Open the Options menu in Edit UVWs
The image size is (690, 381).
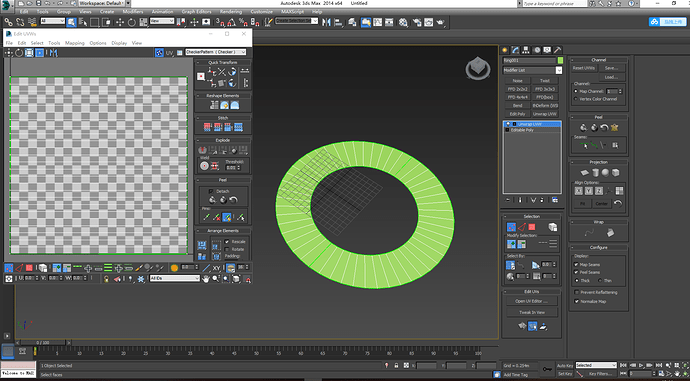pos(98,43)
